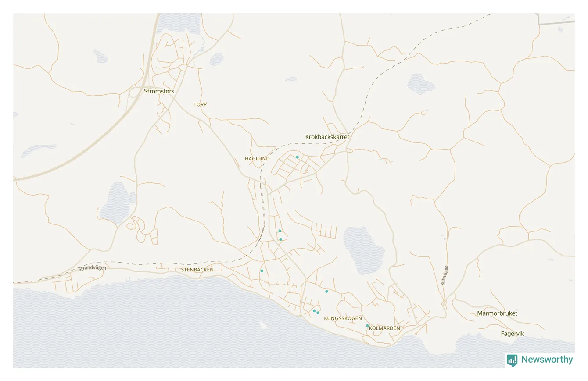This screenshot has width=588, height=381.
Task: Select the Fagervik place label
Action: pyautogui.click(x=513, y=334)
